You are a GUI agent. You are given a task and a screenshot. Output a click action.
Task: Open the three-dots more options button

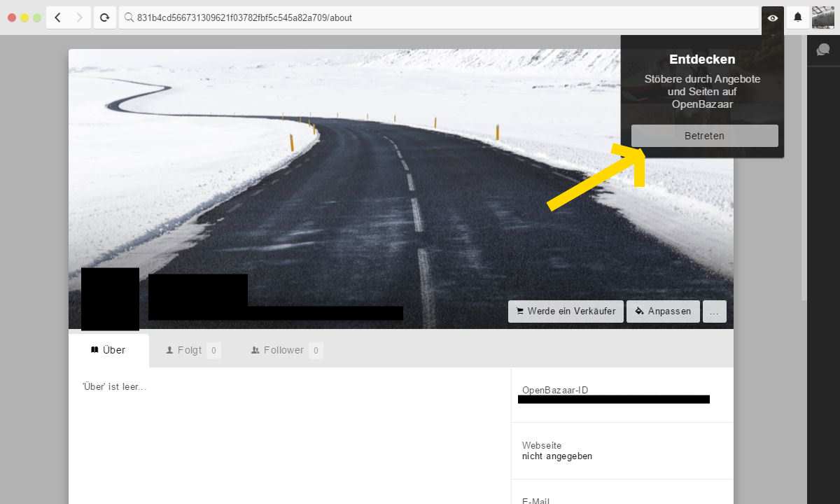tap(714, 311)
